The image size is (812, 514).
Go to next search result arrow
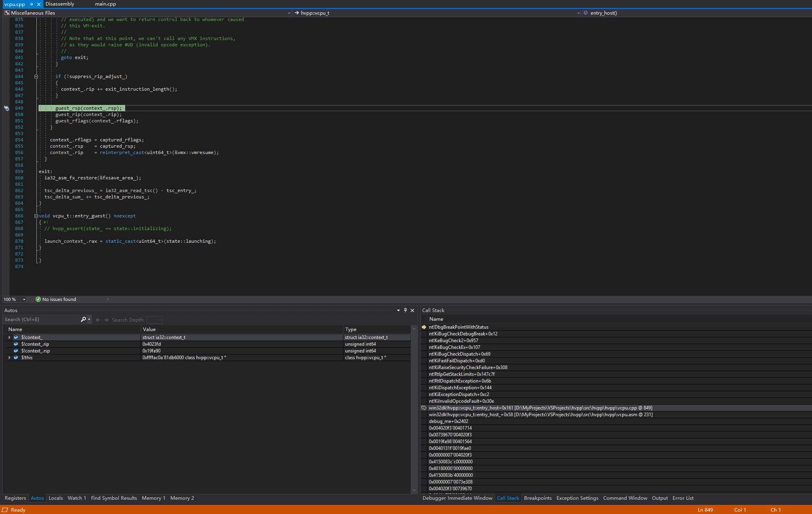pos(106,320)
